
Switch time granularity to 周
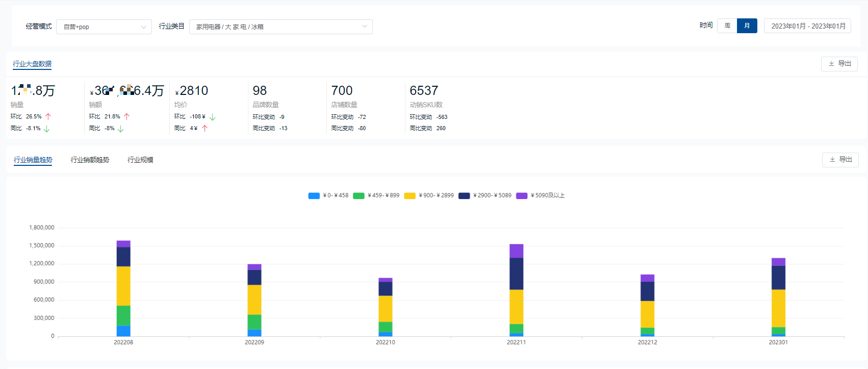pos(727,26)
